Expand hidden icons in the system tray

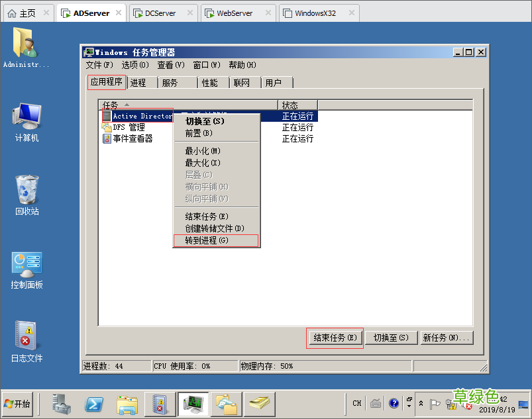tap(422, 403)
